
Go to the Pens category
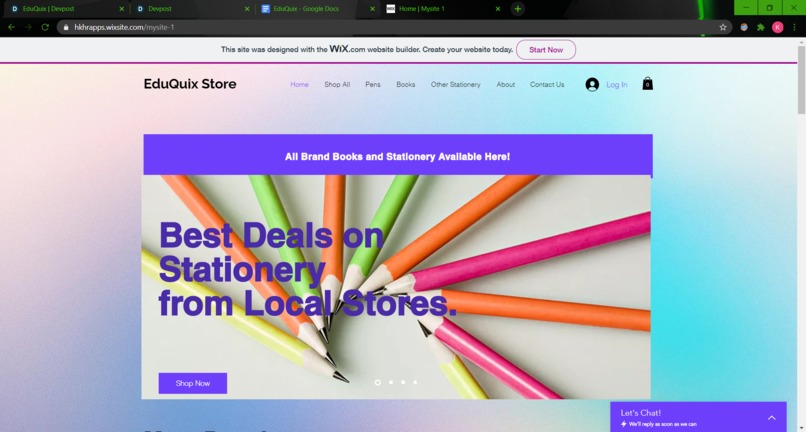point(373,84)
